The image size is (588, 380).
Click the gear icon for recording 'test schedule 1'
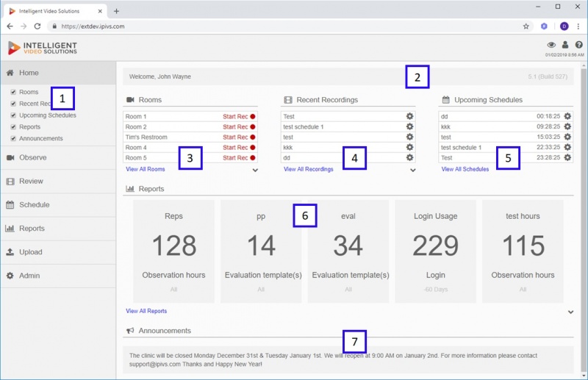coord(410,127)
